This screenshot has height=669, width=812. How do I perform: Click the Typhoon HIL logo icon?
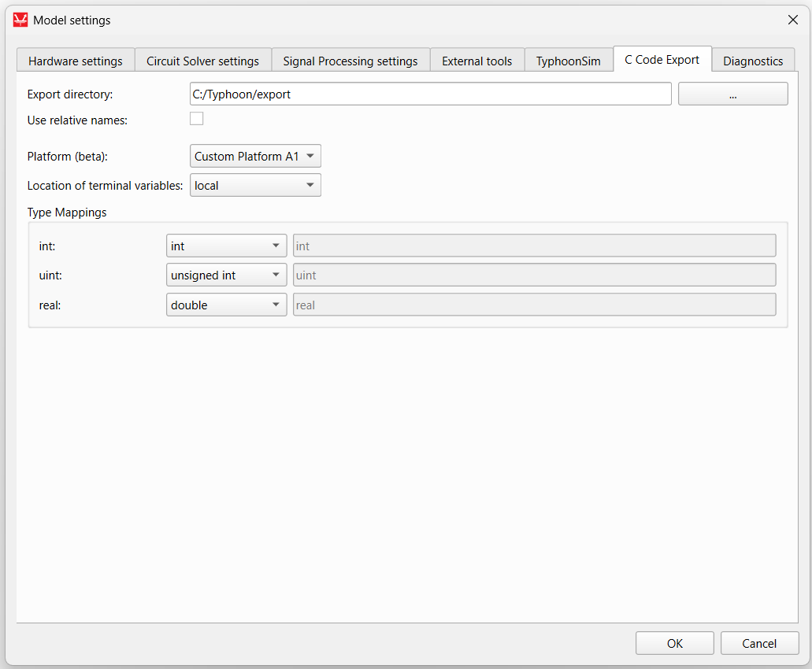(20, 20)
